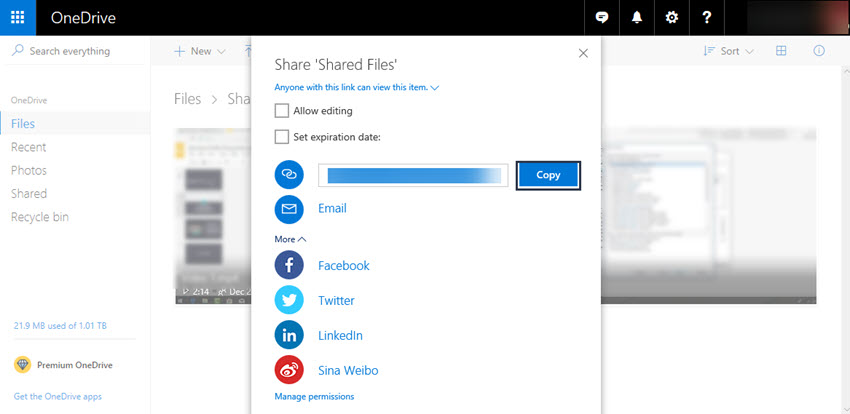Screen dimensions: 850x414
Task: Share to LinkedIn link
Action: 340,335
